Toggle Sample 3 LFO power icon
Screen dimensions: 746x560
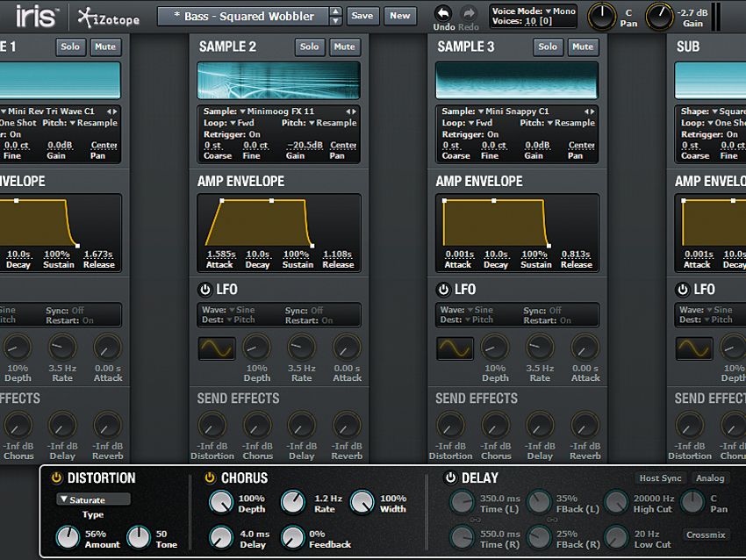tap(443, 290)
